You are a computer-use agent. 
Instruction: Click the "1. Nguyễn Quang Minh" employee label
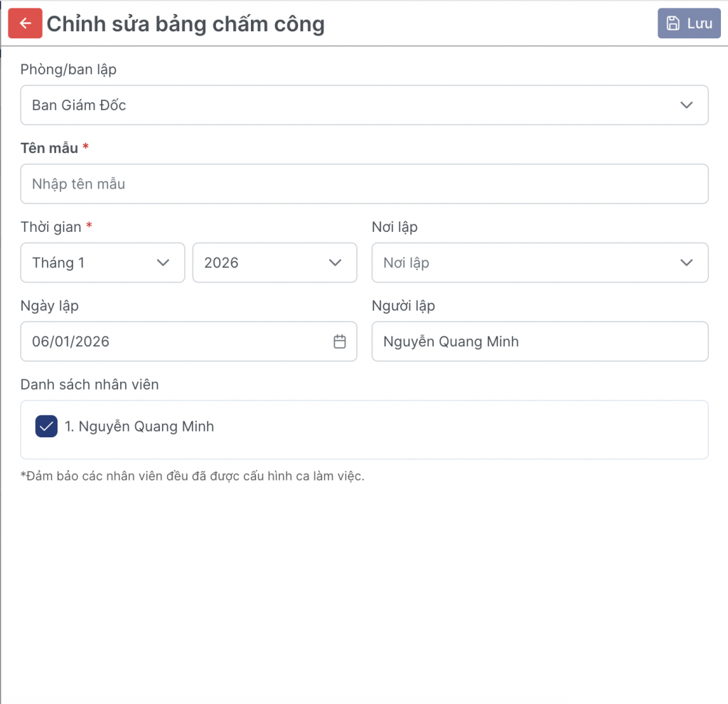[139, 427]
